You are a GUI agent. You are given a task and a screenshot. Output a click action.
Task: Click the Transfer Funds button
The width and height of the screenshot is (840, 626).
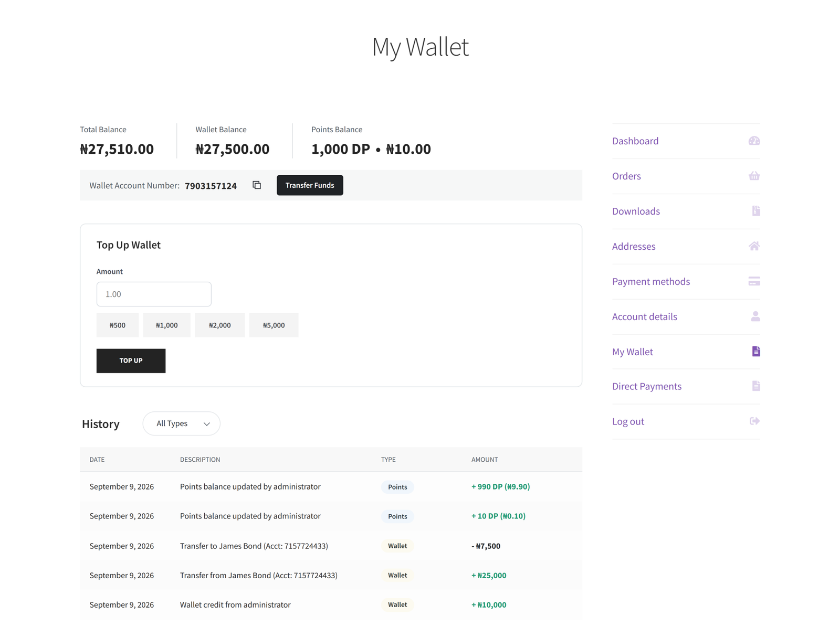pyautogui.click(x=310, y=185)
